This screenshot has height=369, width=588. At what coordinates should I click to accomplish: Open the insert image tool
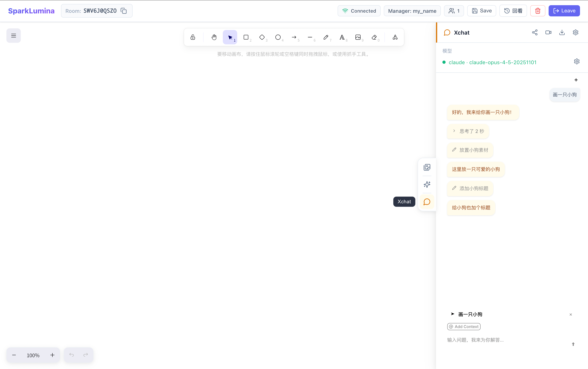358,37
